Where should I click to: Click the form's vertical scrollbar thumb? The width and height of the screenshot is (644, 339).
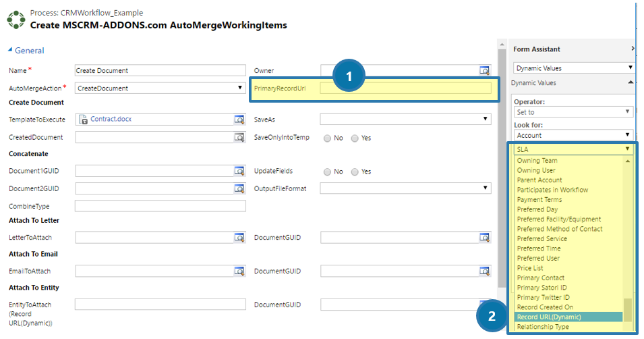[502, 168]
